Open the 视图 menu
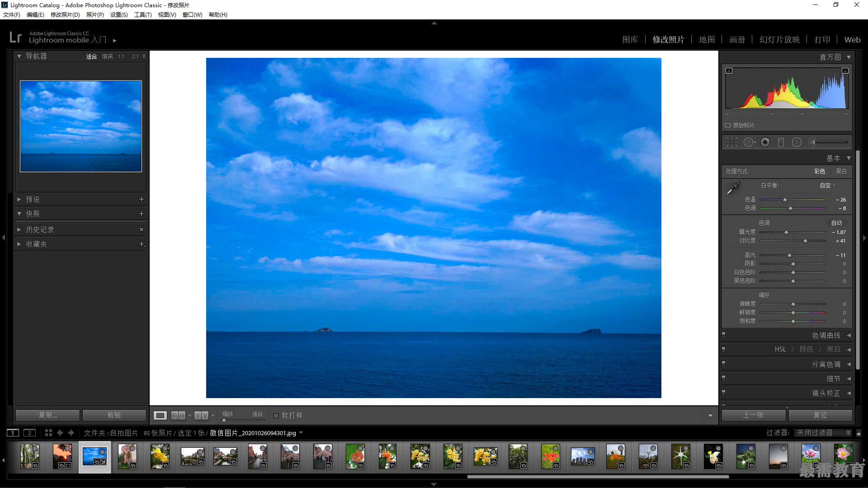This screenshot has width=868, height=488. pos(167,15)
